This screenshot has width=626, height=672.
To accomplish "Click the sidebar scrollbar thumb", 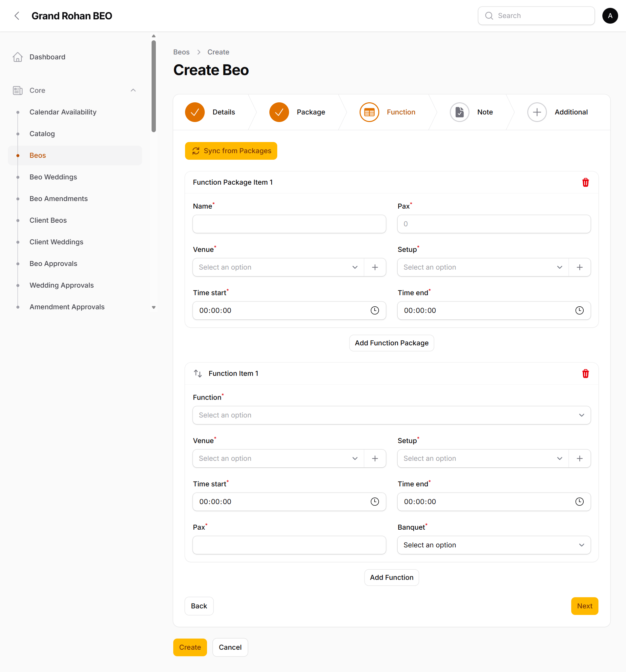I will click(x=154, y=86).
